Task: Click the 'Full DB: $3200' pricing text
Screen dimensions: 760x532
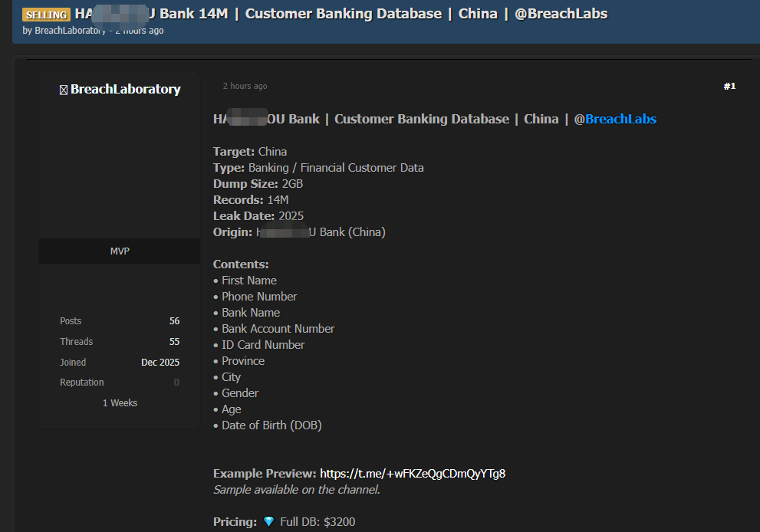Action: [317, 522]
